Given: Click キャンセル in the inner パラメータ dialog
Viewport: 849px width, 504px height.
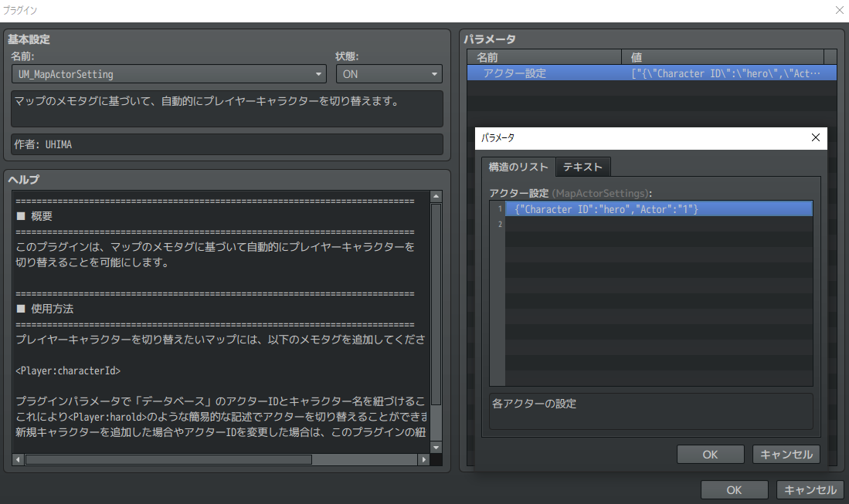Looking at the screenshot, I should click(x=786, y=454).
